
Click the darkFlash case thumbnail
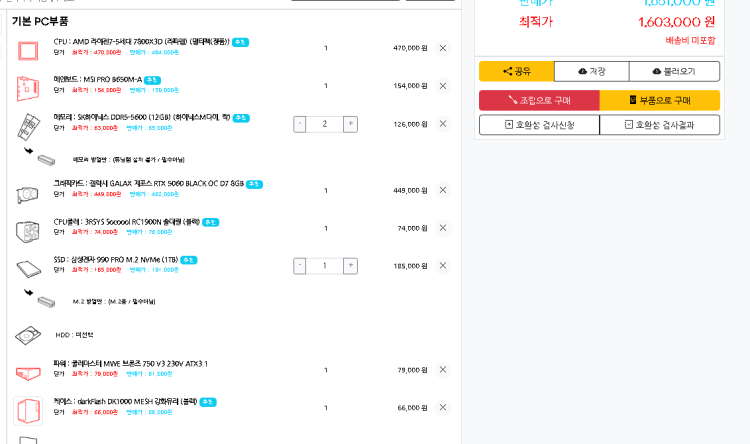click(x=27, y=410)
